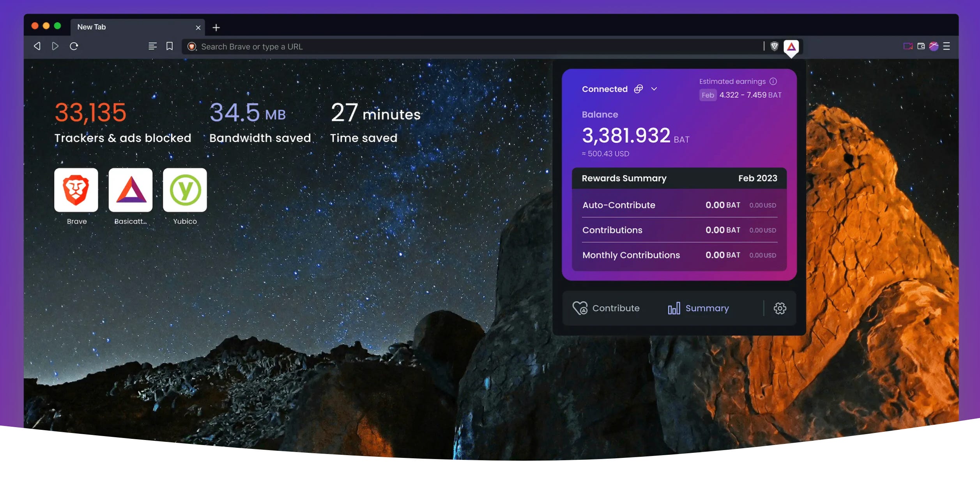
Task: Open the reader mode sidebar icon
Action: pyautogui.click(x=152, y=46)
